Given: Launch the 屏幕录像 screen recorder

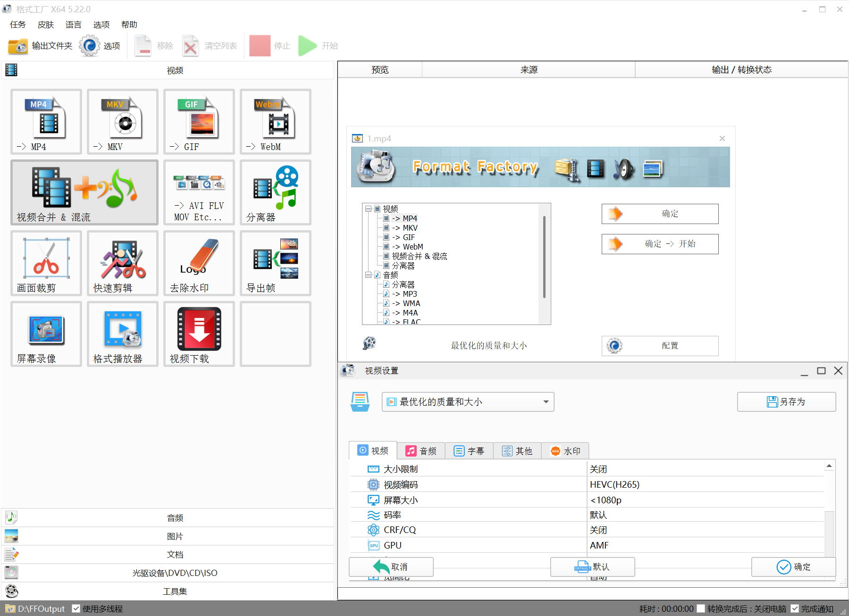Looking at the screenshot, I should [x=46, y=334].
